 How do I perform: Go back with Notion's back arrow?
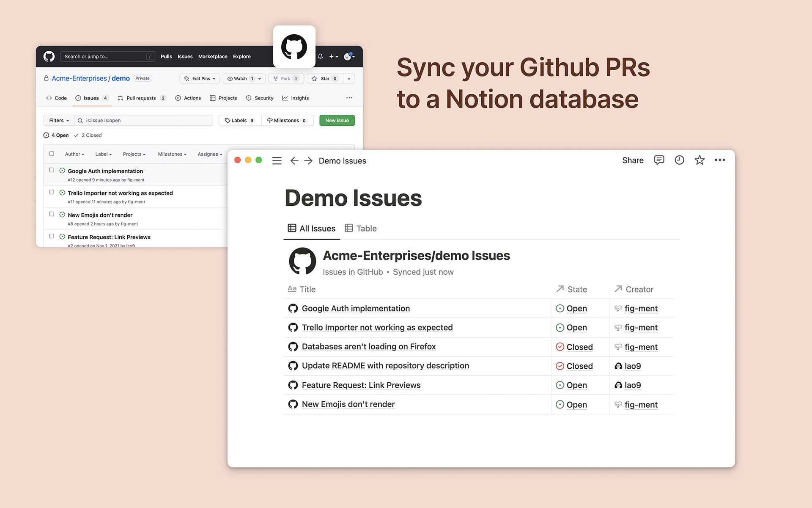click(294, 161)
